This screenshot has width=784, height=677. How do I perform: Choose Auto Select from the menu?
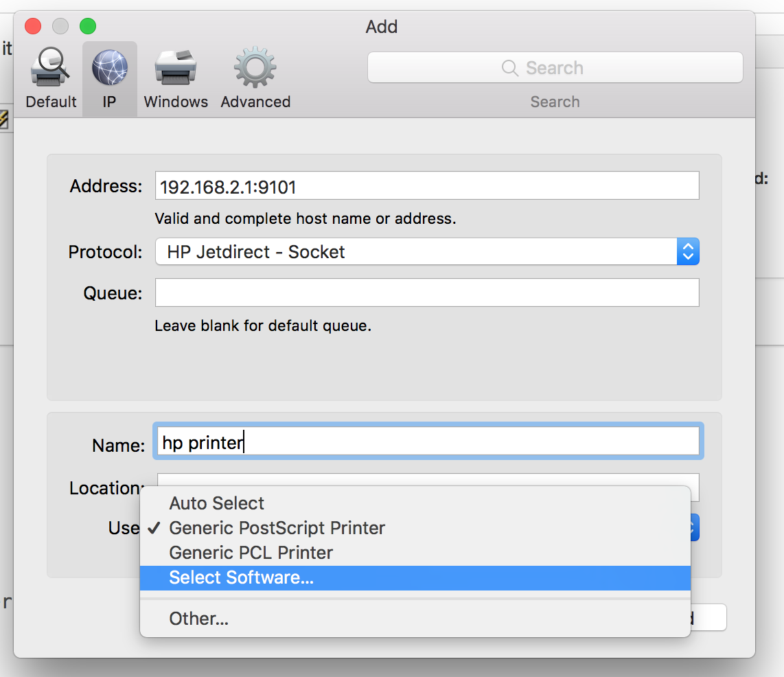point(216,503)
